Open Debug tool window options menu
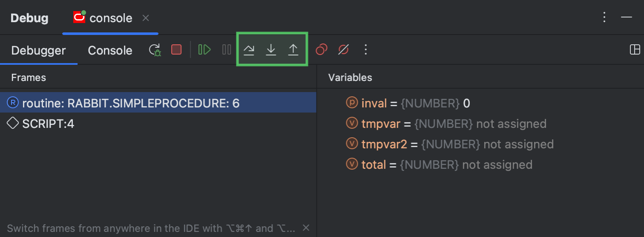Image resolution: width=644 pixels, height=237 pixels. [x=604, y=17]
